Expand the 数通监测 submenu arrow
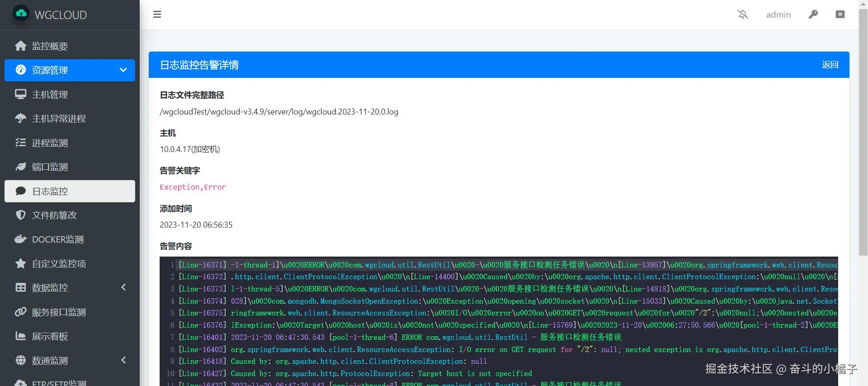This screenshot has height=386, width=868. point(123,360)
